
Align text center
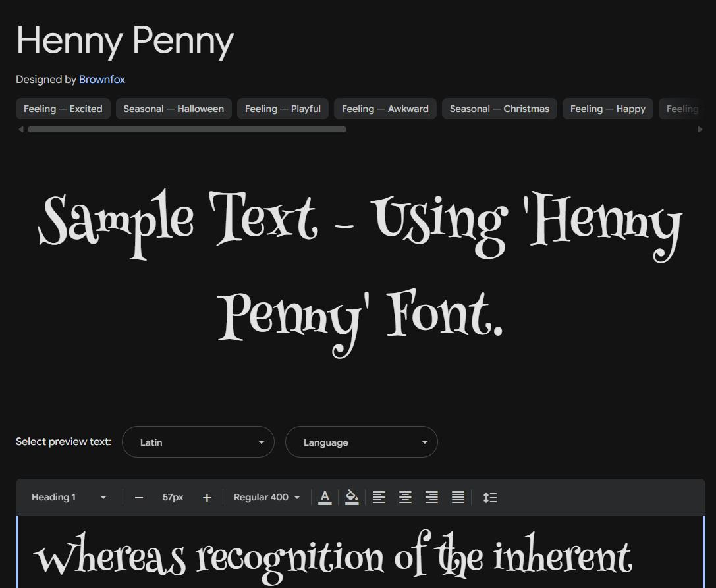click(405, 497)
